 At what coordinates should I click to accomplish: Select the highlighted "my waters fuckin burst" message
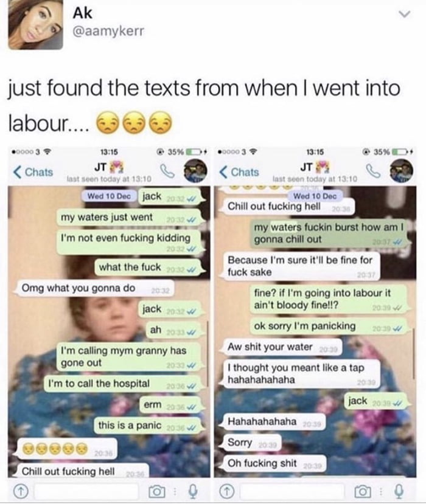click(x=329, y=233)
